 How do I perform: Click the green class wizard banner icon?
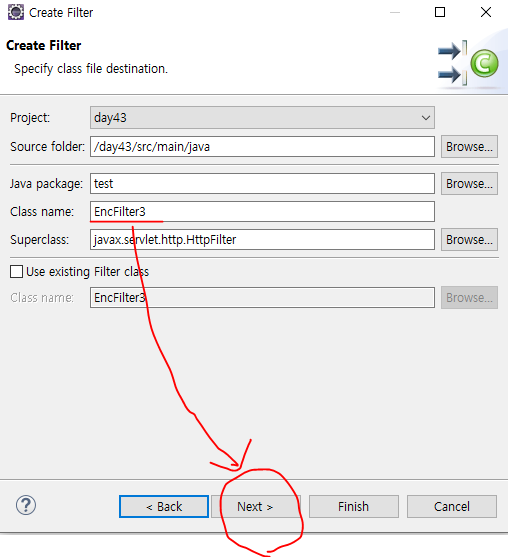tap(484, 63)
